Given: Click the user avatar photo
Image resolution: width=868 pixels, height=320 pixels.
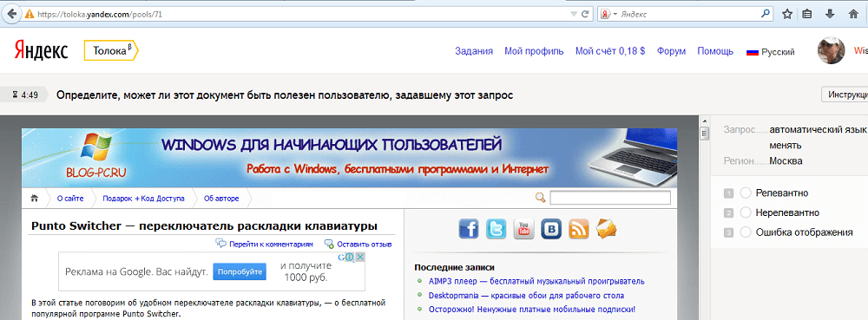Looking at the screenshot, I should point(831,51).
